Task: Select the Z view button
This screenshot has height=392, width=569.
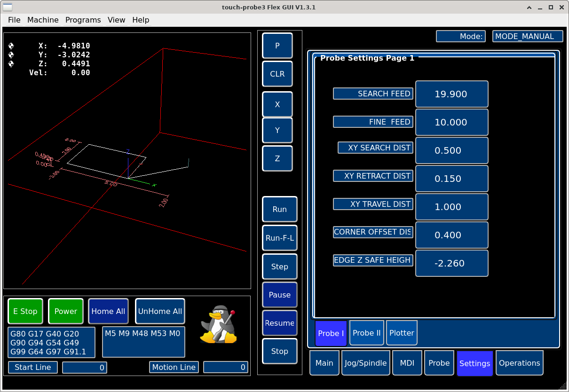Action: click(x=277, y=158)
